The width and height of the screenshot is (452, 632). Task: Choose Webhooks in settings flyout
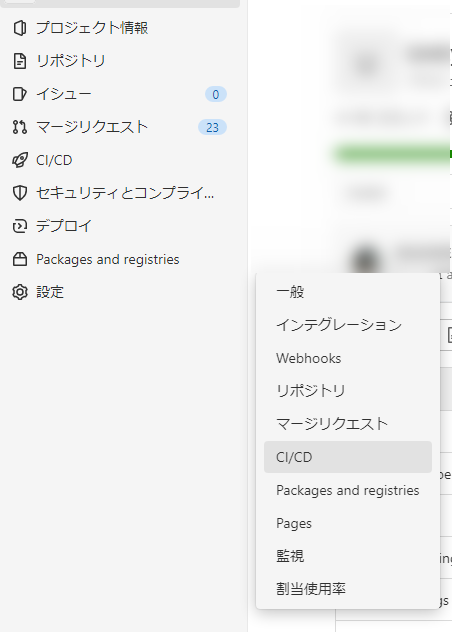tap(348, 358)
